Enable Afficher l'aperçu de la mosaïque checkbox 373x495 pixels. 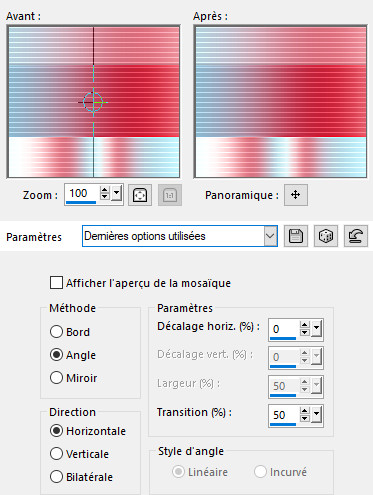pos(56,283)
